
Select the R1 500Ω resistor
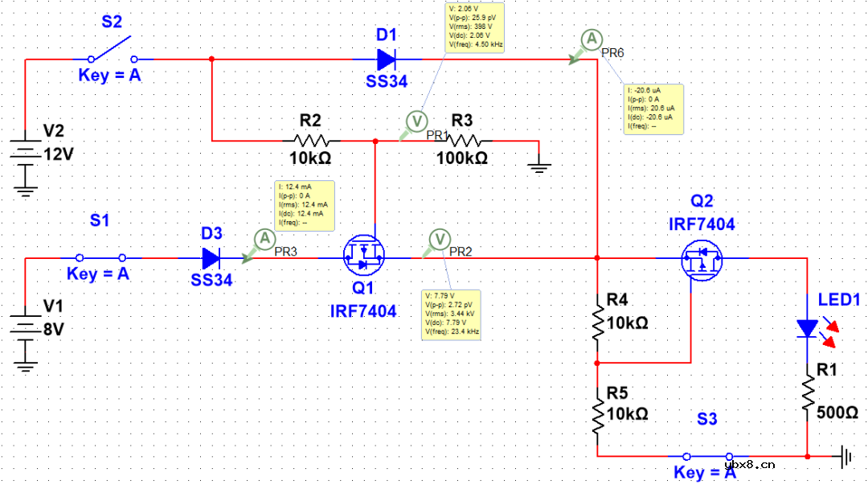pos(806,397)
